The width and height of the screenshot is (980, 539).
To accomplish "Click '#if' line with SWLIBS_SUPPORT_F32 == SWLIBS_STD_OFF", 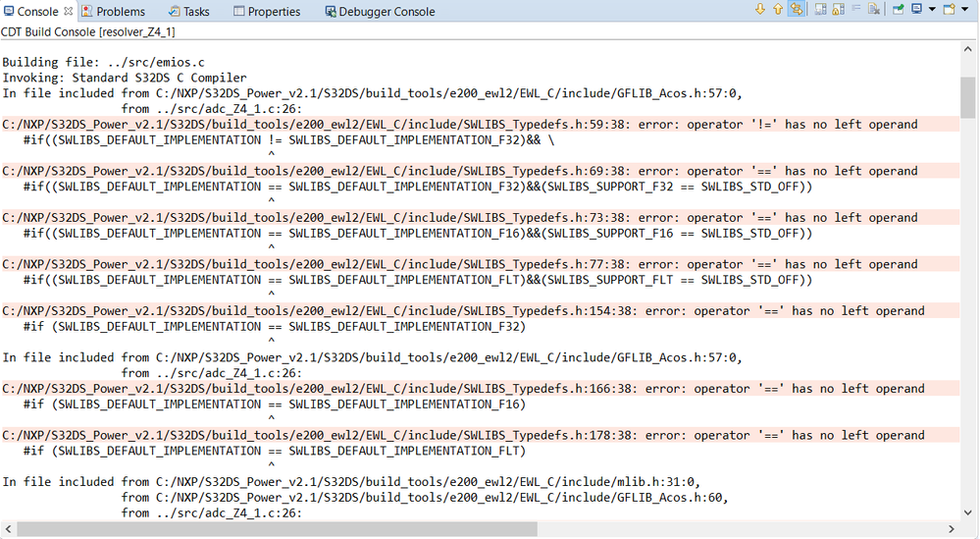I will click(x=418, y=187).
